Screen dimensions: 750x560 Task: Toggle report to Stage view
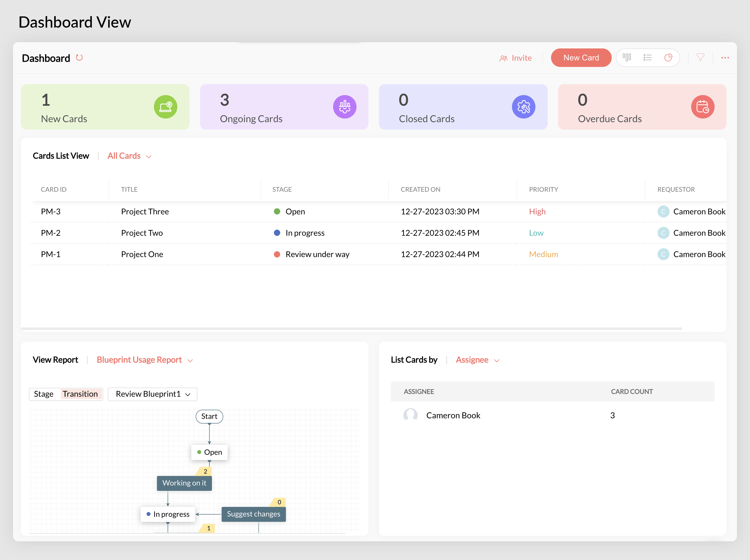coord(44,394)
